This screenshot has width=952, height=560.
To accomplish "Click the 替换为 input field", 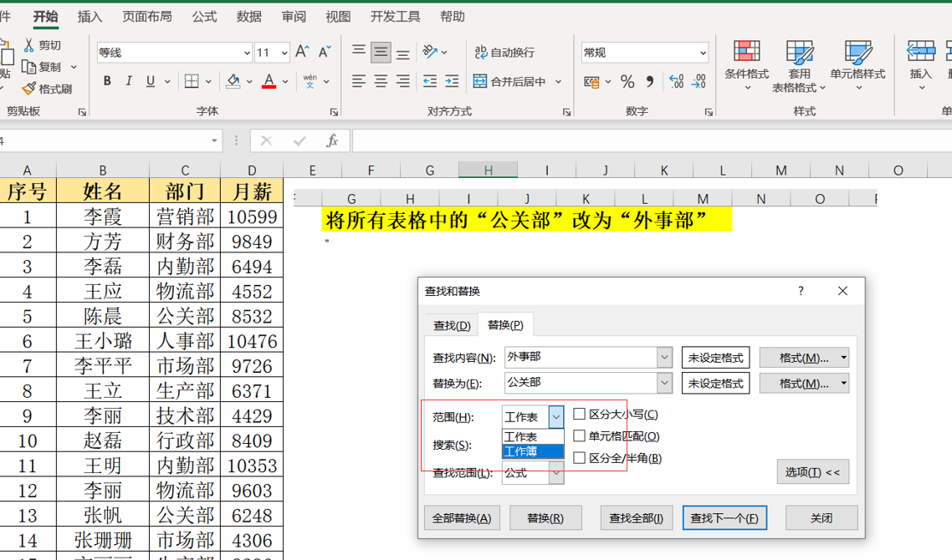I will (x=581, y=383).
